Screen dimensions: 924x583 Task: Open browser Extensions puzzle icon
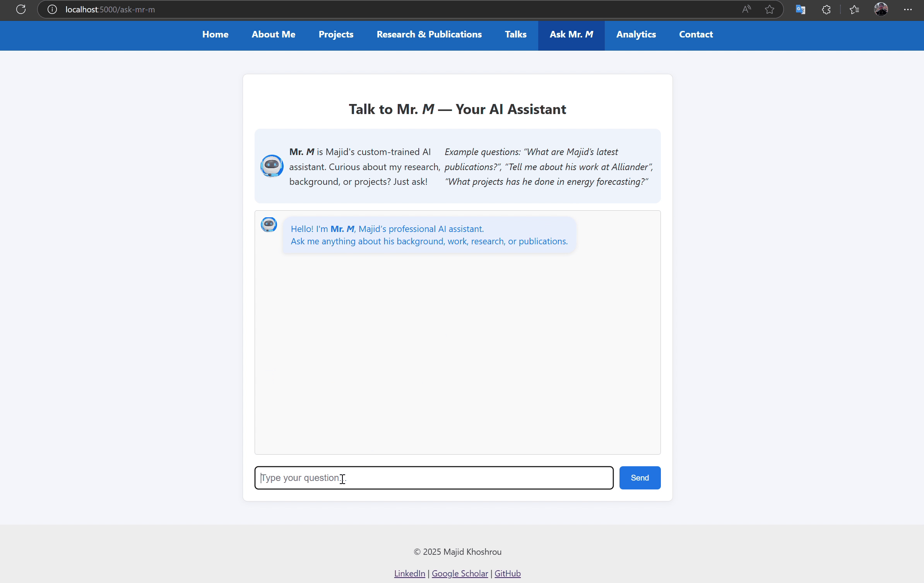(x=826, y=9)
